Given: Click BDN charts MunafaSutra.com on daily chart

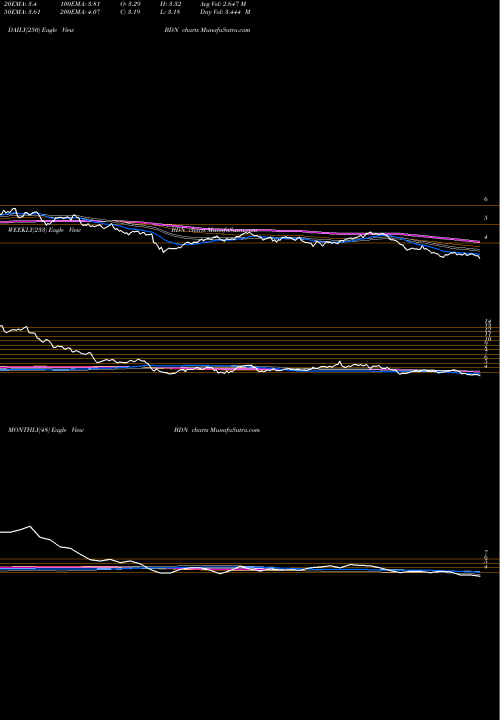Looking at the screenshot, I should tap(207, 30).
